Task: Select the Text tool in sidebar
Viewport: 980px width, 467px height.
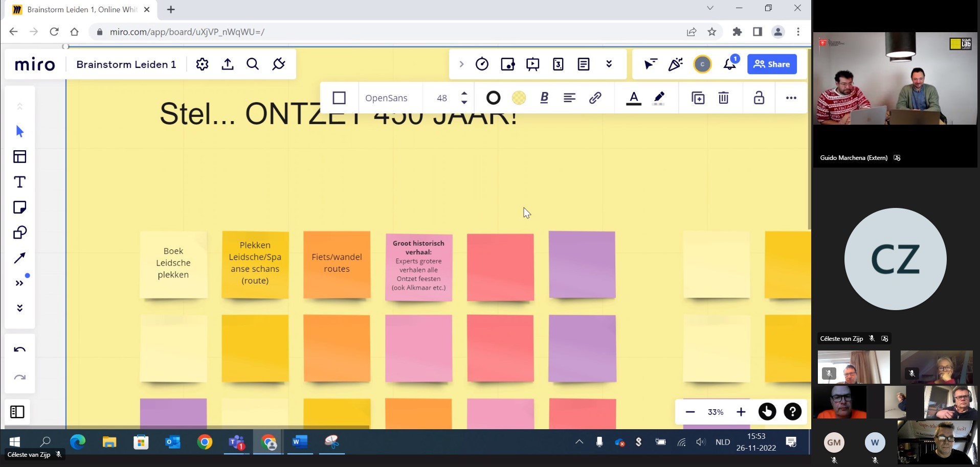Action: coord(20,182)
